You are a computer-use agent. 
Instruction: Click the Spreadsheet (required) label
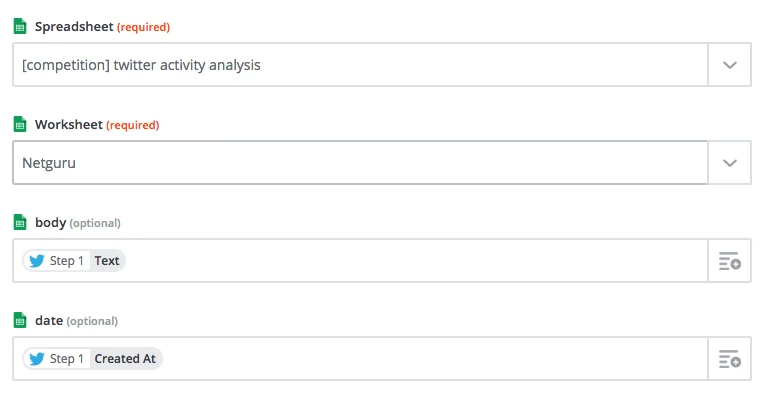(x=102, y=27)
